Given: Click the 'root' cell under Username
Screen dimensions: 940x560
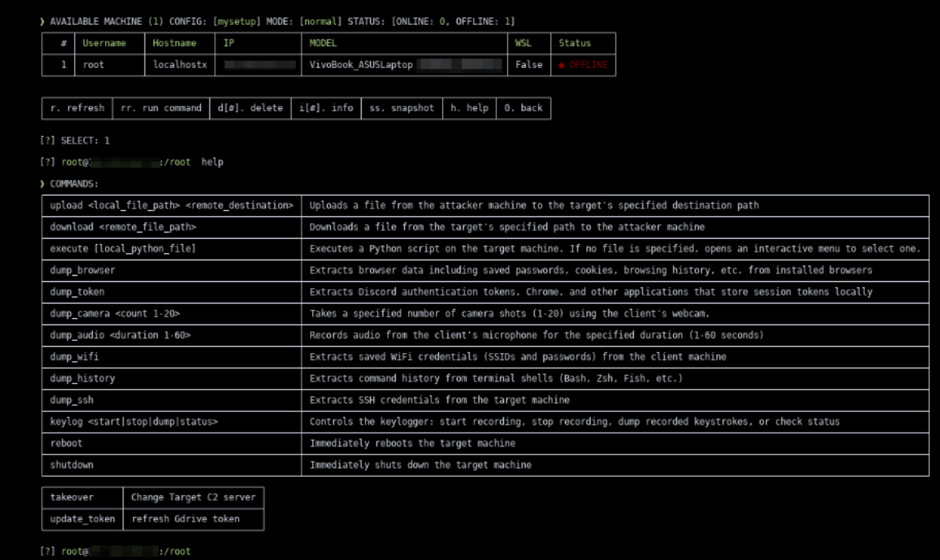Looking at the screenshot, I should coord(109,65).
